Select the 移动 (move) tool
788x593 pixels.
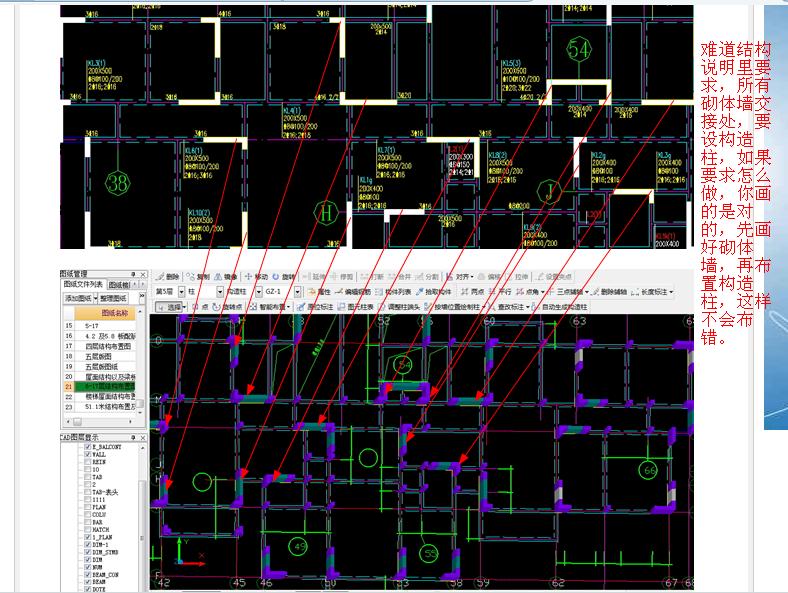click(x=256, y=276)
